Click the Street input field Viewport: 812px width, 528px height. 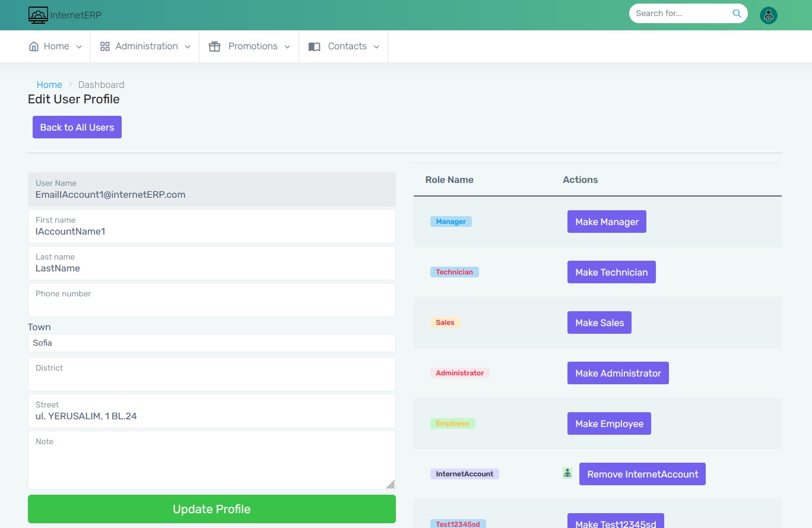212,411
